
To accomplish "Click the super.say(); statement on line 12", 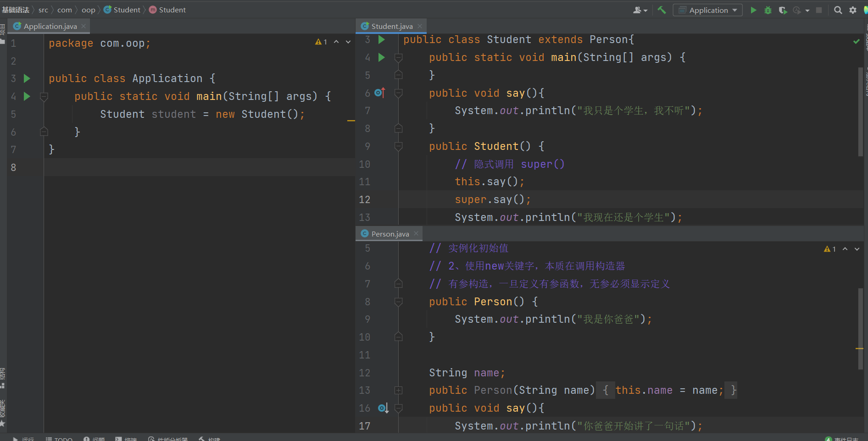I will coord(493,200).
